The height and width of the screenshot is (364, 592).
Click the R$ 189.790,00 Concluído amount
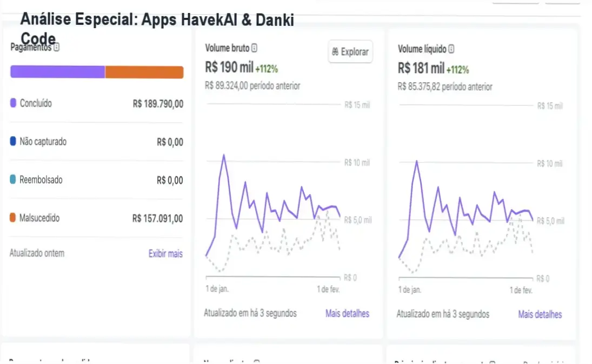point(158,104)
